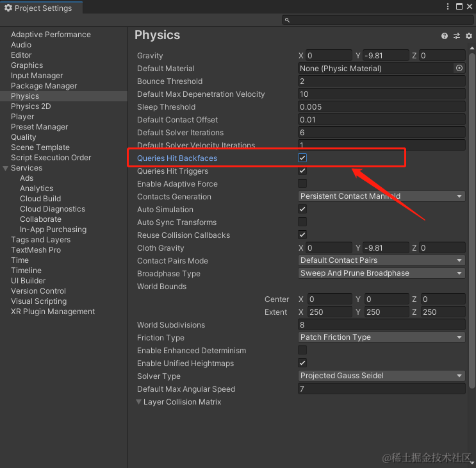Open Timeline settings category
The width and height of the screenshot is (476, 468).
(x=26, y=271)
